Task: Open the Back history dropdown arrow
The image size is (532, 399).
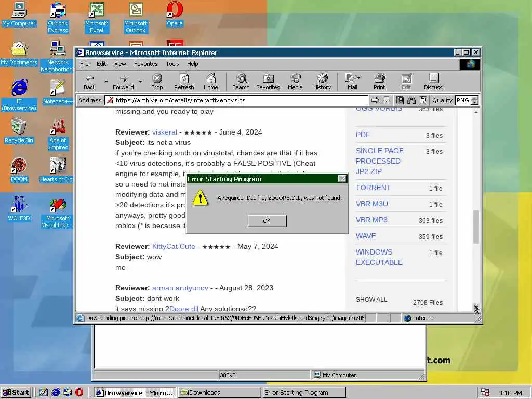Action: [x=107, y=82]
